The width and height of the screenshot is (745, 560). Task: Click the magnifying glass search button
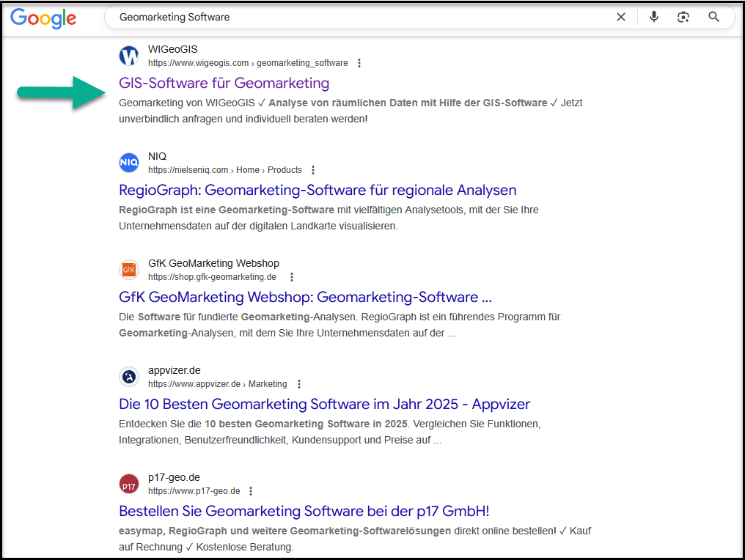pos(713,17)
